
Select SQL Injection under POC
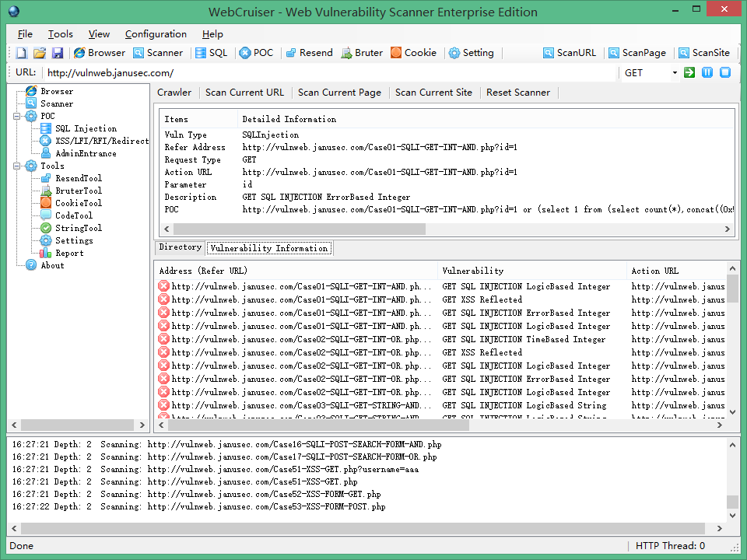click(x=86, y=128)
